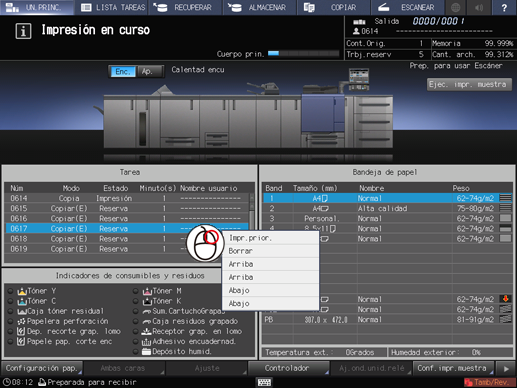Choose Impr.prior. from the context menu

270,238
